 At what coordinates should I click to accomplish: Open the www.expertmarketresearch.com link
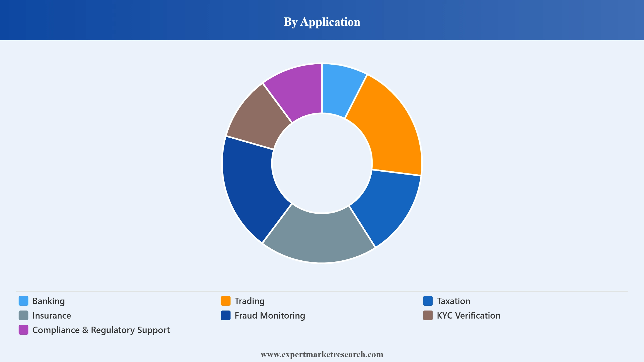point(322,354)
